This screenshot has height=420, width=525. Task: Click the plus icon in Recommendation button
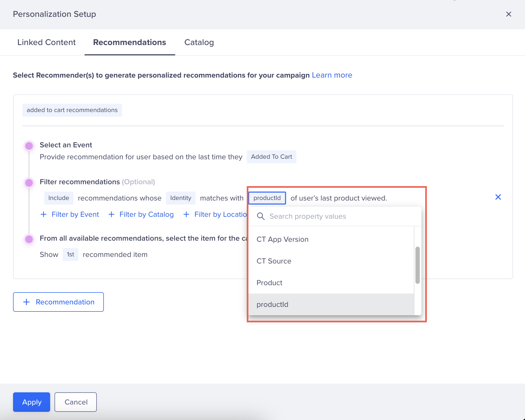tap(27, 302)
